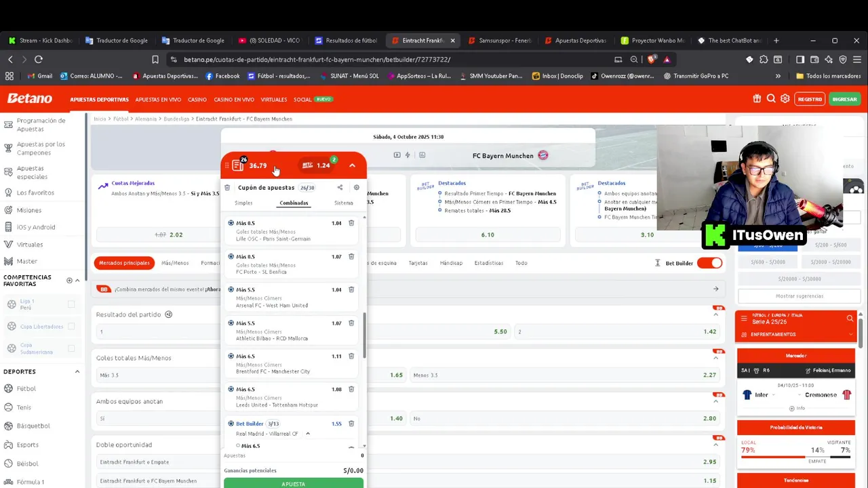868x488 pixels.
Task: Open Programación de Apuestas in sidebar
Action: coord(41,125)
